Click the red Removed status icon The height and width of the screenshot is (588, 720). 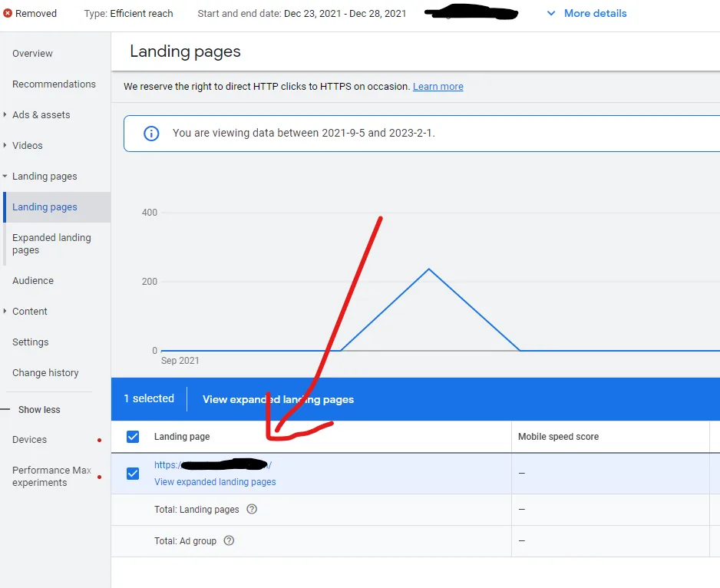coord(8,13)
